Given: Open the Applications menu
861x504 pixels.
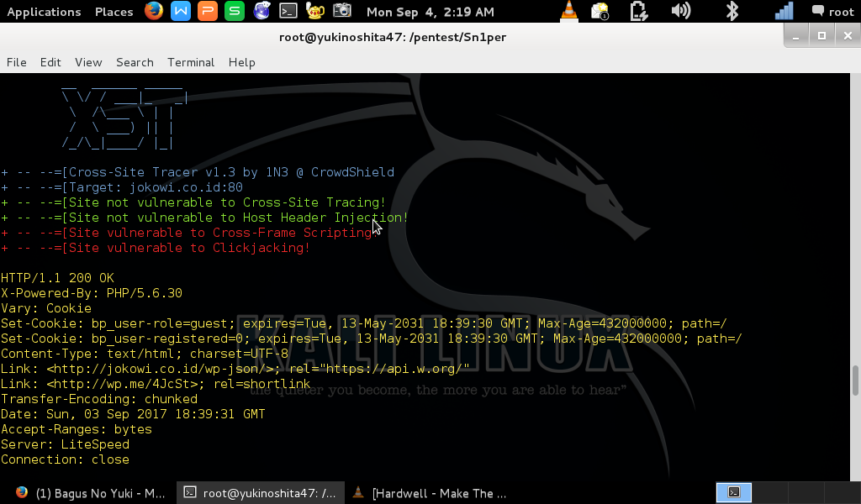Looking at the screenshot, I should point(44,12).
